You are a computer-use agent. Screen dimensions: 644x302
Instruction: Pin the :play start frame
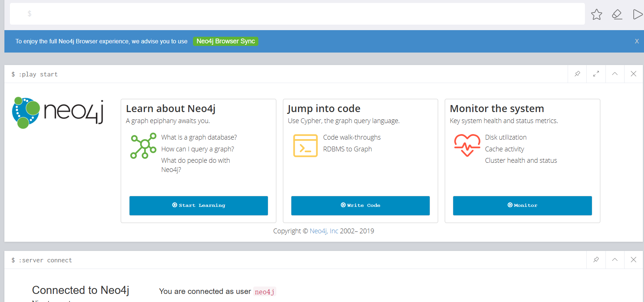pos(577,74)
